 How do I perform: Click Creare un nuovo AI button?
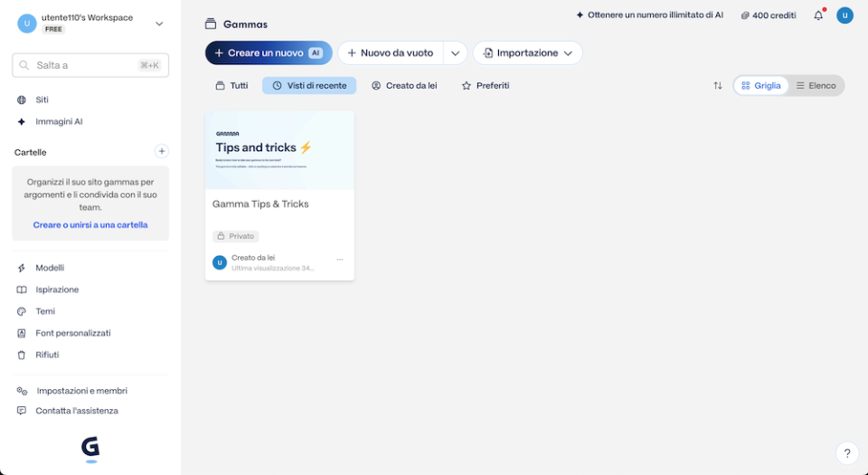coord(268,53)
